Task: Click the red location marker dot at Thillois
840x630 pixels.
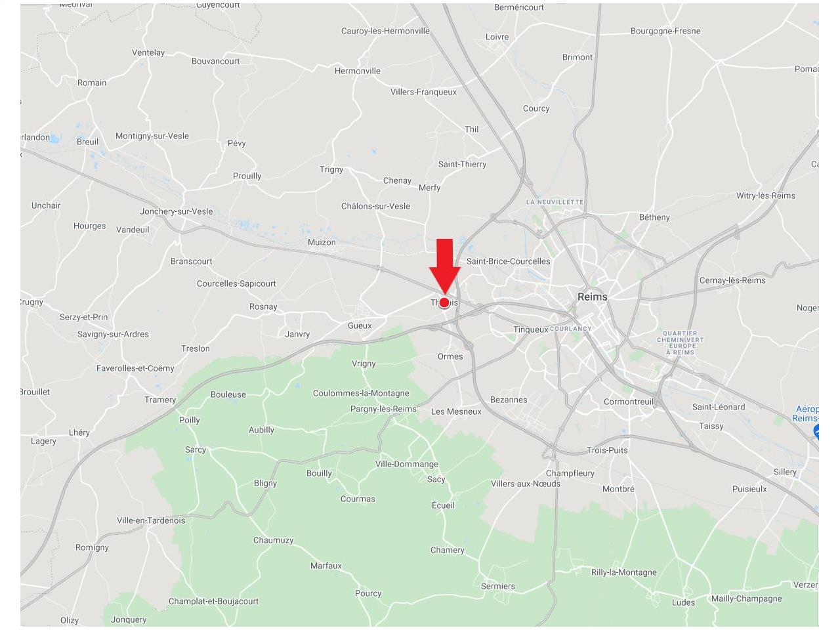Action: pos(444,303)
